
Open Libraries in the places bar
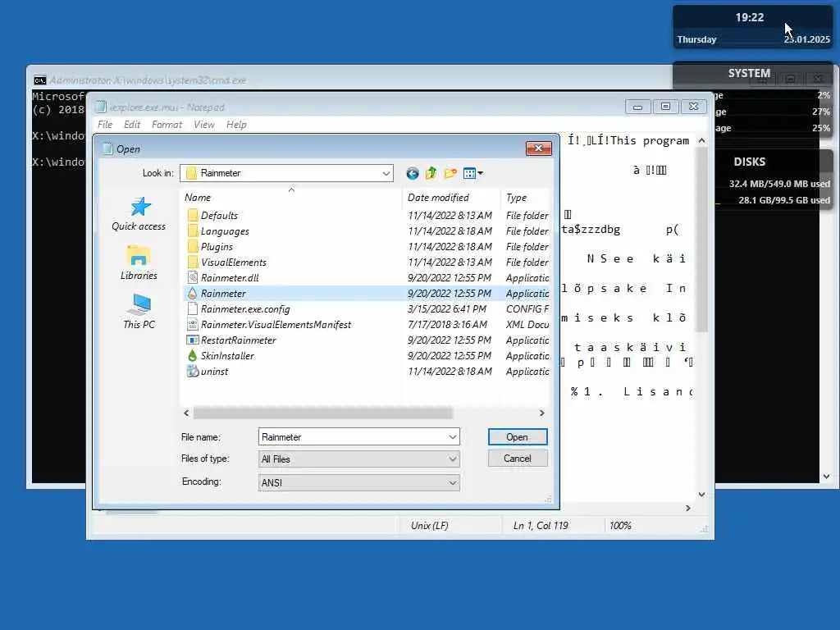pos(139,262)
